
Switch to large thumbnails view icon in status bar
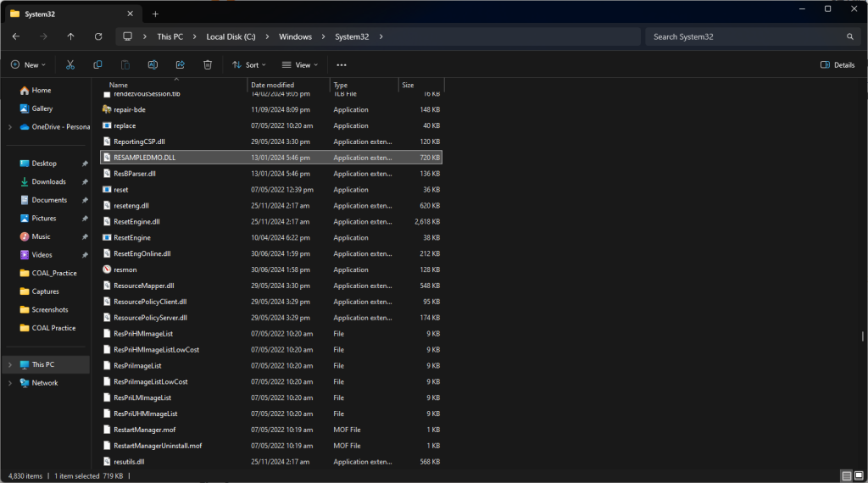coord(859,476)
